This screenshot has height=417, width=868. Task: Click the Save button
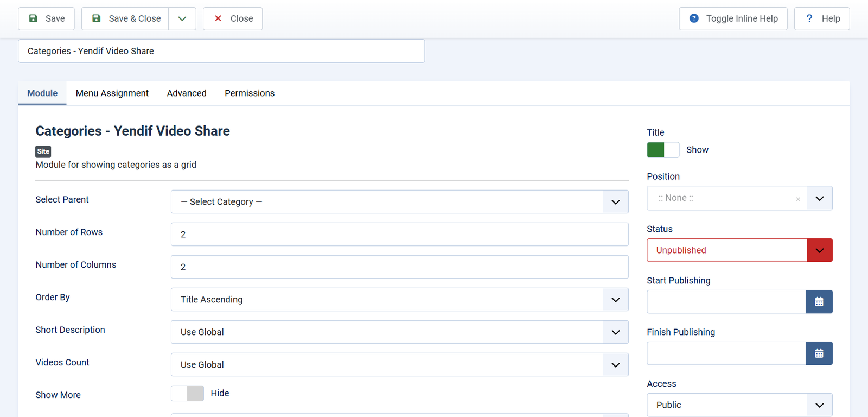46,18
